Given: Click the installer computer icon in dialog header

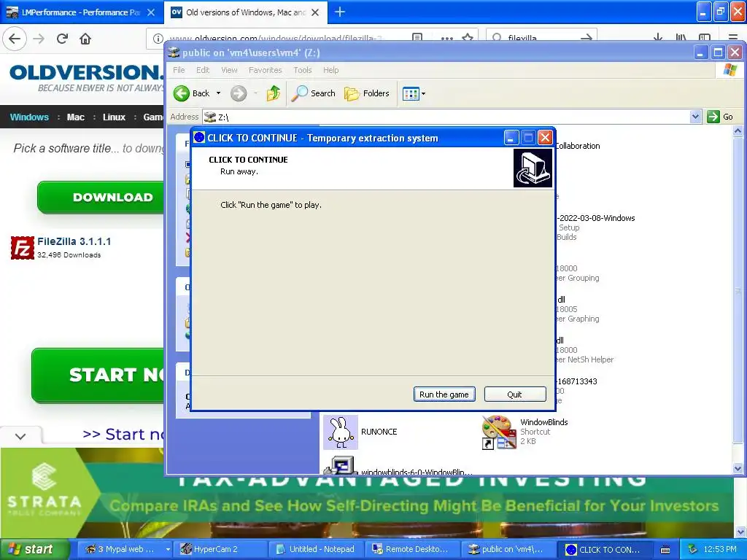Looking at the screenshot, I should click(533, 168).
